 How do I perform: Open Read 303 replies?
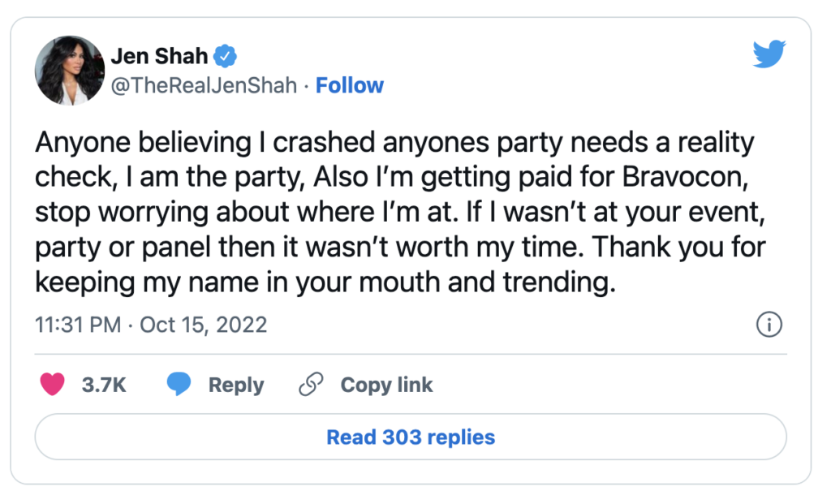(x=410, y=437)
